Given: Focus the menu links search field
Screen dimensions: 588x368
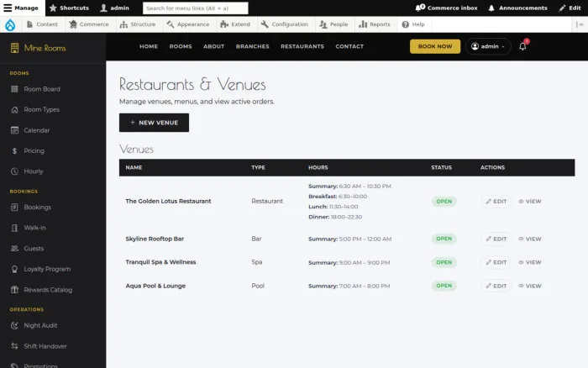Looking at the screenshot, I should pyautogui.click(x=196, y=8).
